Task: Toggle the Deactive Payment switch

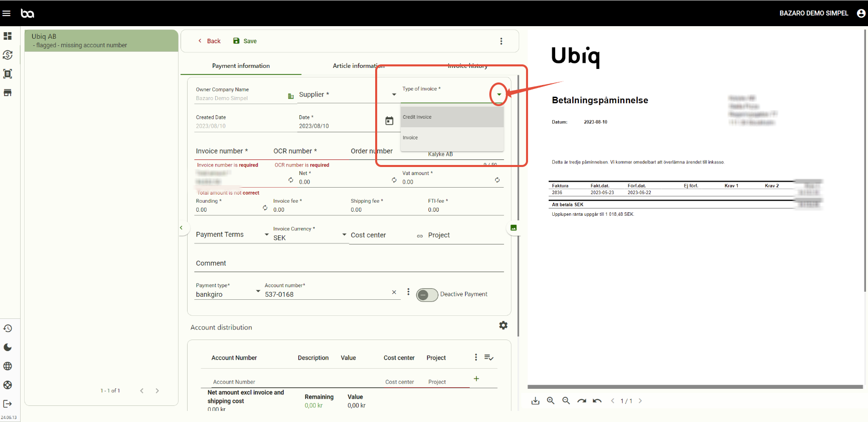Action: click(427, 295)
